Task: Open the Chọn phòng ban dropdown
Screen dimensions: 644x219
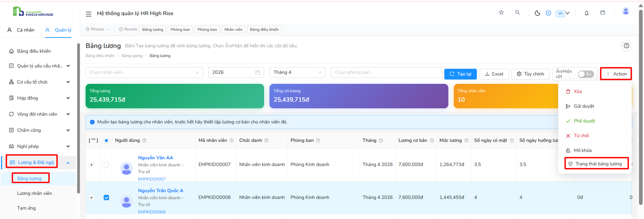Action: point(389,72)
